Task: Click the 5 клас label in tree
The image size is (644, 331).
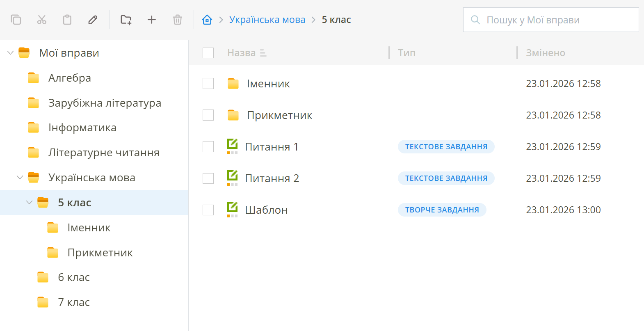Action: pyautogui.click(x=75, y=203)
